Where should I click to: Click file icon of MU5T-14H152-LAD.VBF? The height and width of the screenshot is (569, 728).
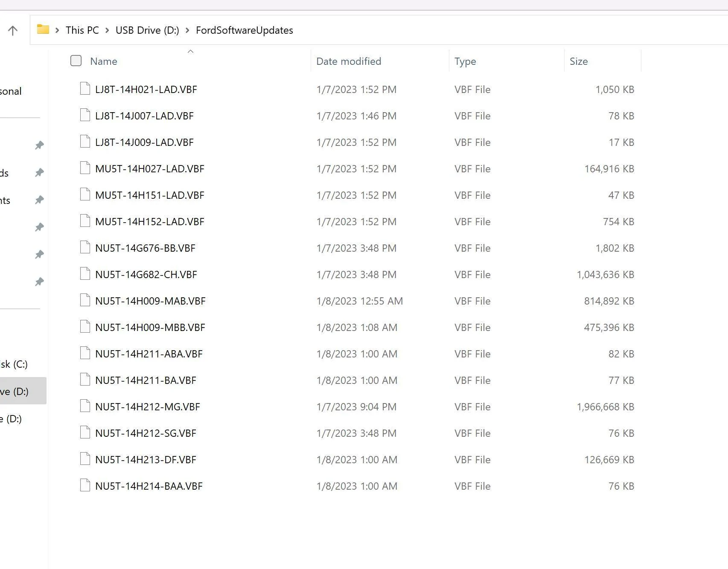85,221
